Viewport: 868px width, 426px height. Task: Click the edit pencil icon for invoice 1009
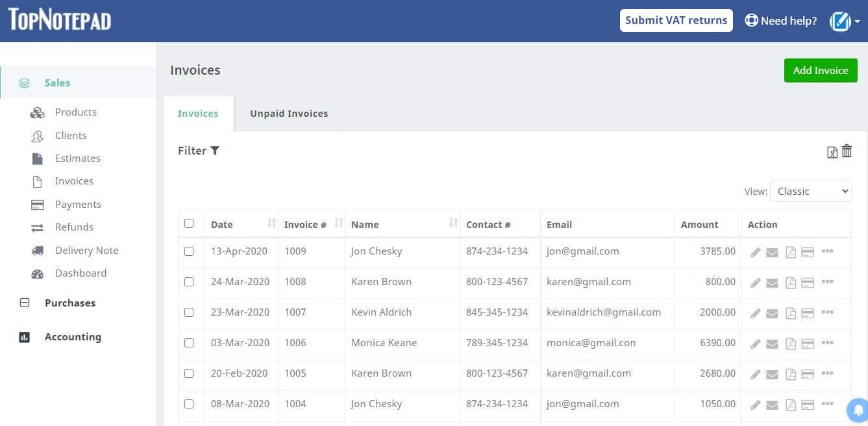755,252
